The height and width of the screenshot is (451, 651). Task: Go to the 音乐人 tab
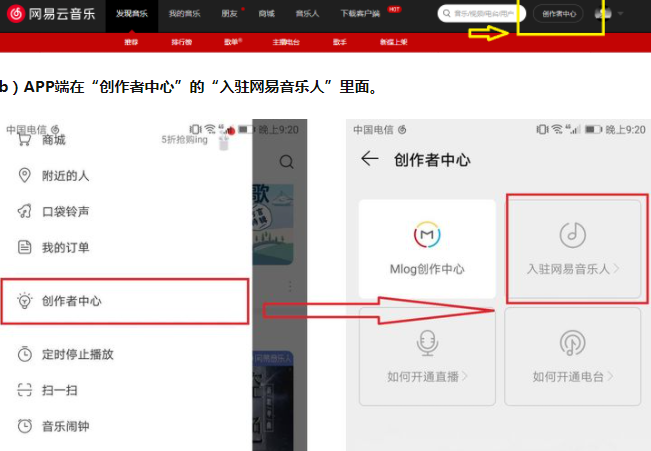coord(307,14)
